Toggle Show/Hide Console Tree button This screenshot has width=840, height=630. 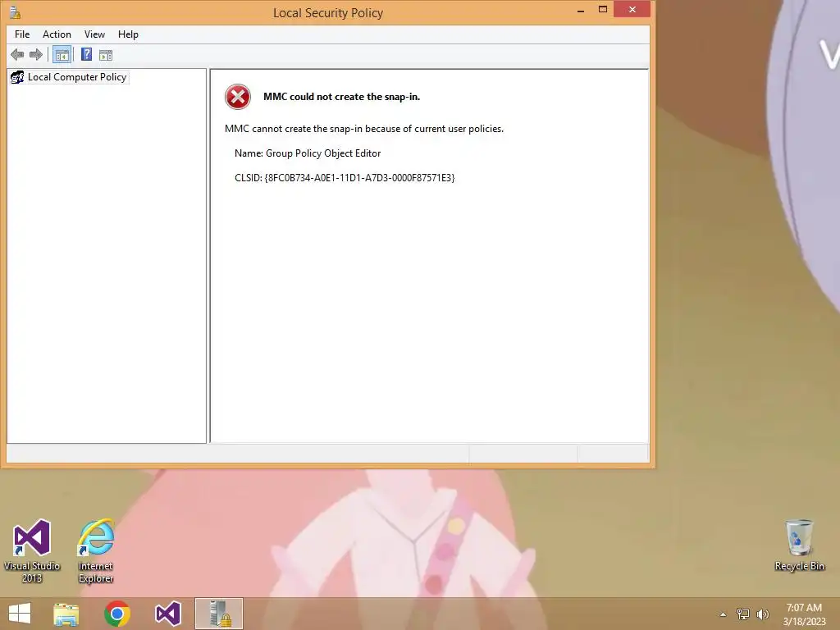(62, 55)
